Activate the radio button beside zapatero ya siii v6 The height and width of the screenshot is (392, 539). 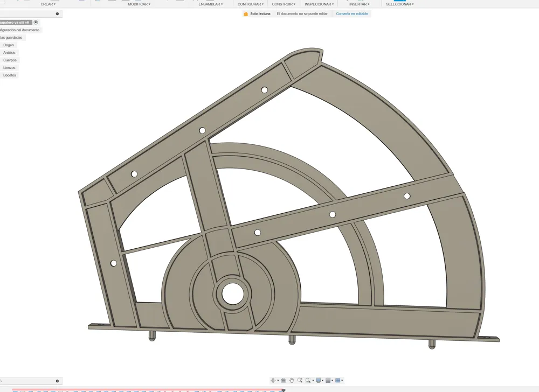(x=36, y=22)
